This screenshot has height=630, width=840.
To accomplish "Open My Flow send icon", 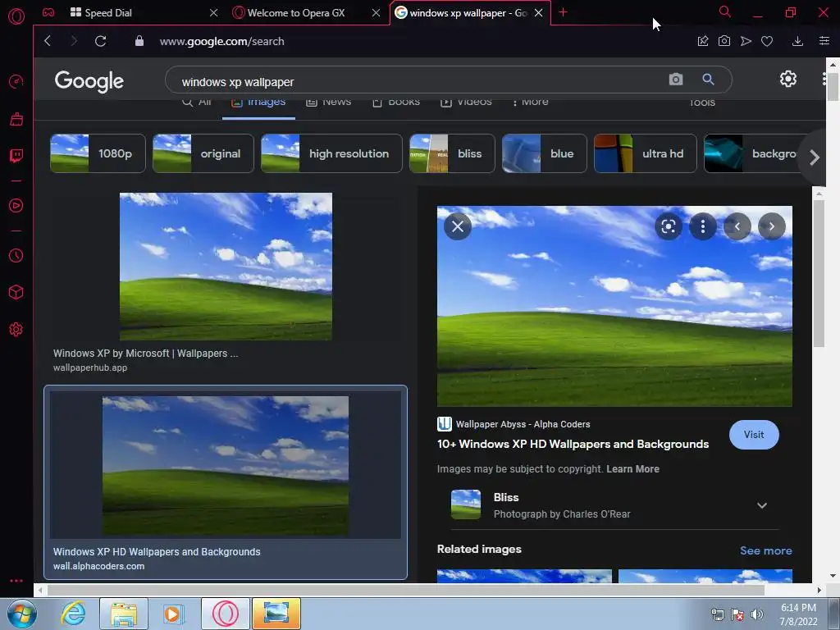I will [x=746, y=41].
